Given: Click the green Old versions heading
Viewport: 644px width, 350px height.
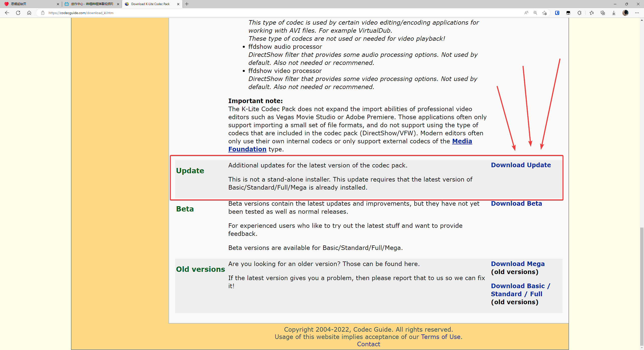Looking at the screenshot, I should (200, 269).
